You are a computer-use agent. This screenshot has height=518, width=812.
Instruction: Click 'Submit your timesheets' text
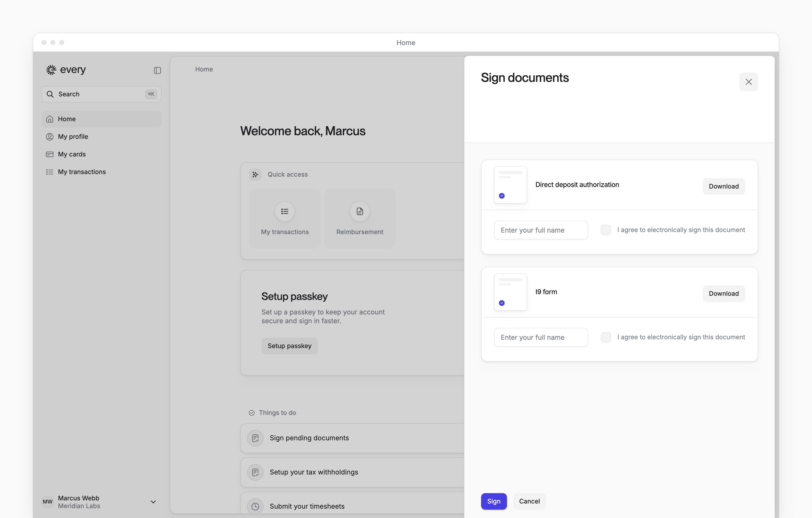pyautogui.click(x=307, y=506)
